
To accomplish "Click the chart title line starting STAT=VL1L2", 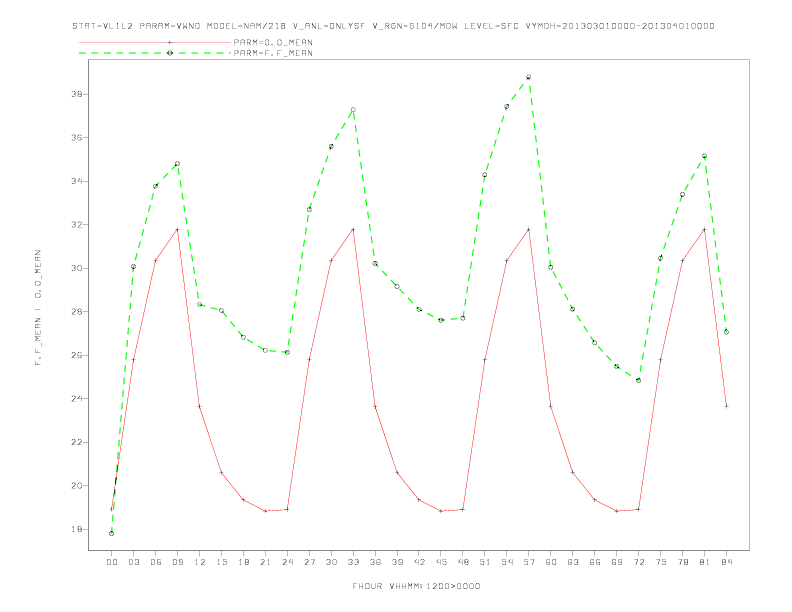I will click(393, 26).
